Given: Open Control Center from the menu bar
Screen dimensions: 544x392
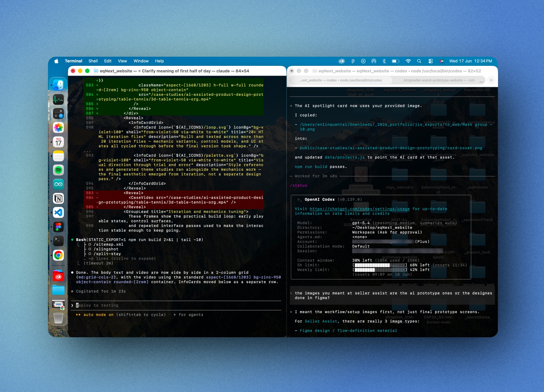Looking at the screenshot, I should pyautogui.click(x=431, y=61).
